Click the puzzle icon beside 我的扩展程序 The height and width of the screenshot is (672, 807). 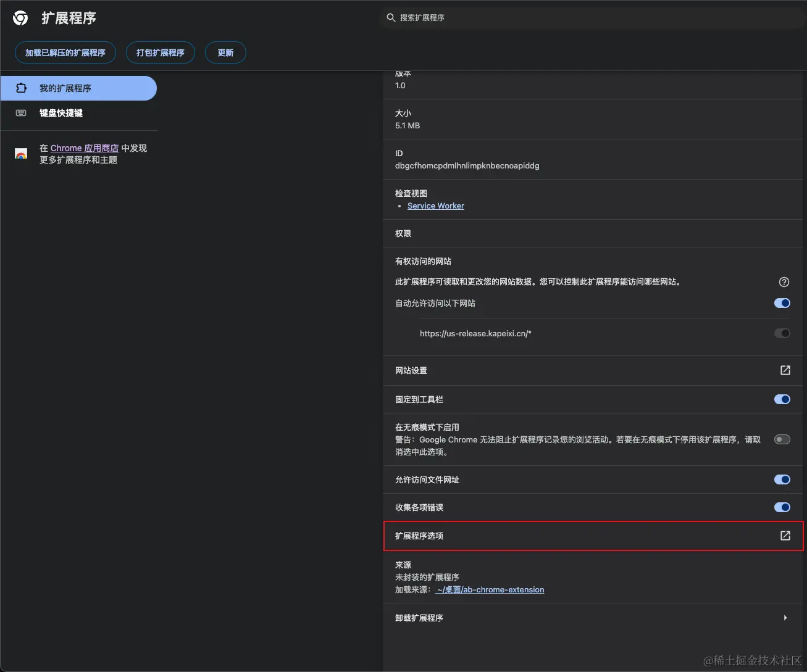21,88
